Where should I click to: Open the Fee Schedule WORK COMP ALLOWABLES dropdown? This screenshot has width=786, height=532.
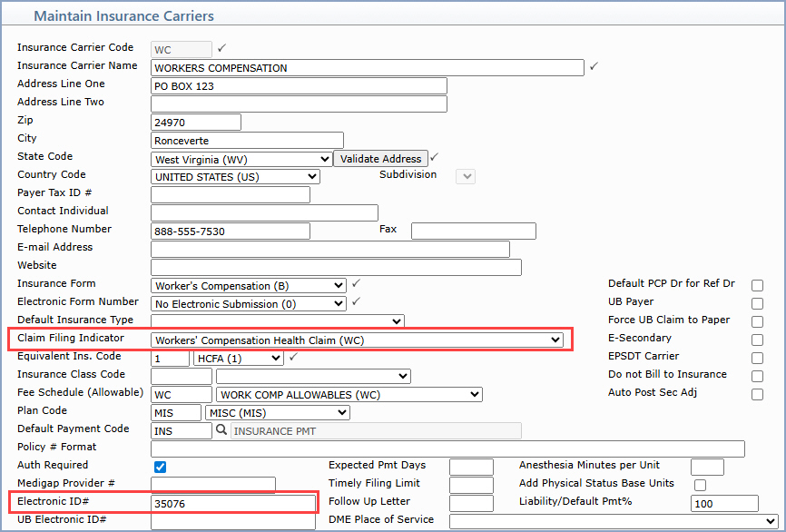349,395
